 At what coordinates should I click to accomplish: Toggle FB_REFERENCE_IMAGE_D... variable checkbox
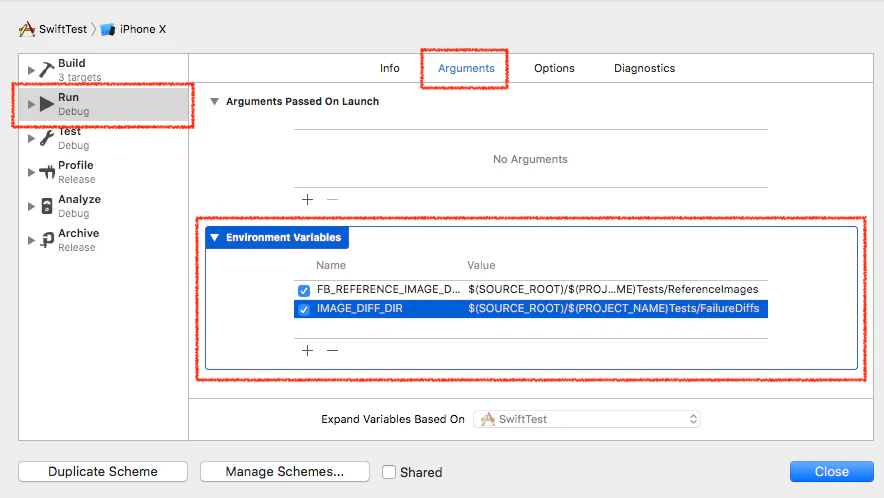click(x=304, y=290)
